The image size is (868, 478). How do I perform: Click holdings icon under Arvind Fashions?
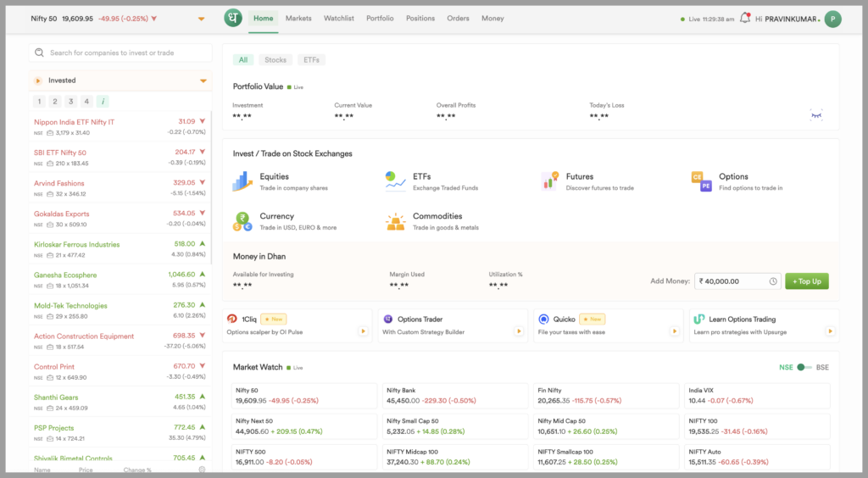coord(50,194)
